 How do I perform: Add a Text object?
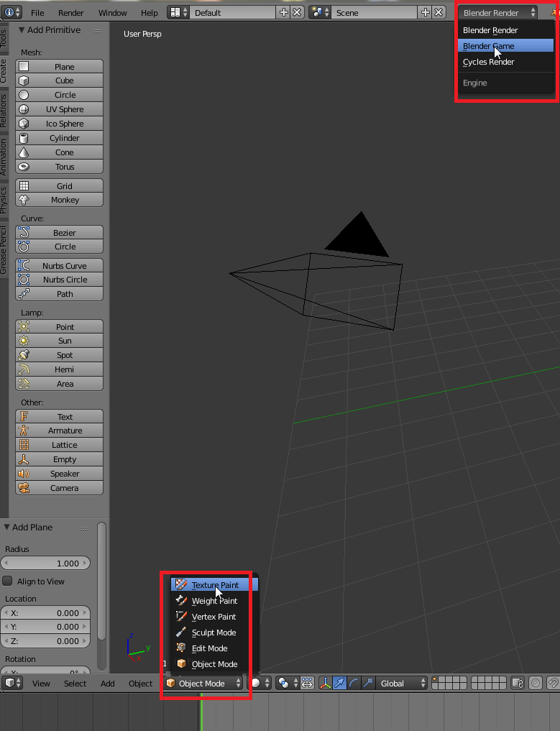coord(59,417)
